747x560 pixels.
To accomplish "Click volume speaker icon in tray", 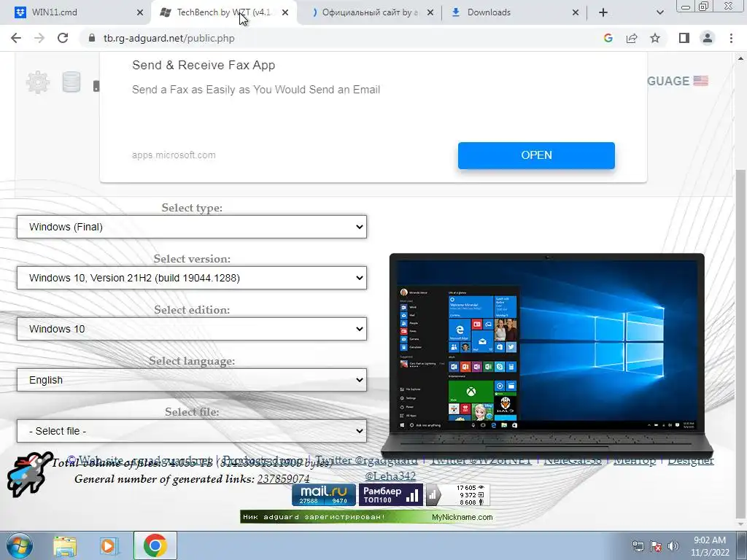I will 673,546.
